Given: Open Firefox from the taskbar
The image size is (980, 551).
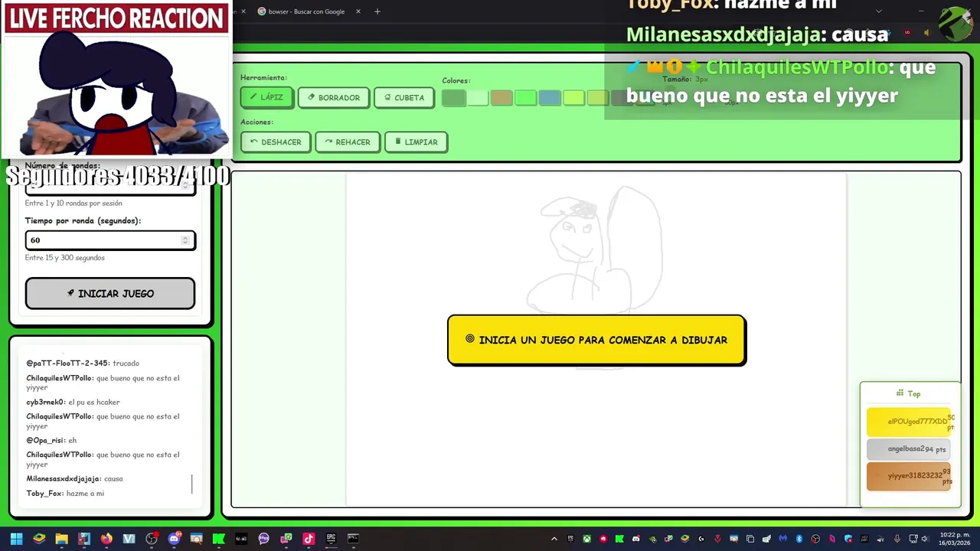Looking at the screenshot, I should tap(106, 539).
